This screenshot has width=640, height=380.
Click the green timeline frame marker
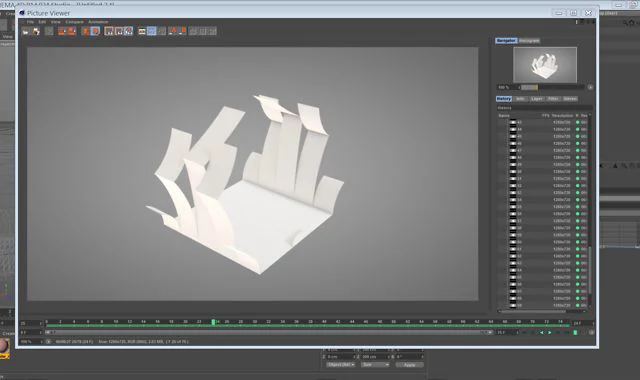point(213,322)
